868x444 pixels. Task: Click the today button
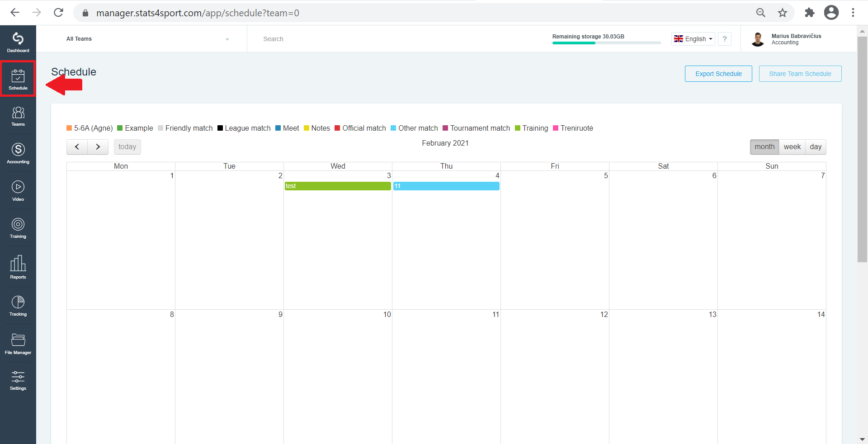coord(127,147)
